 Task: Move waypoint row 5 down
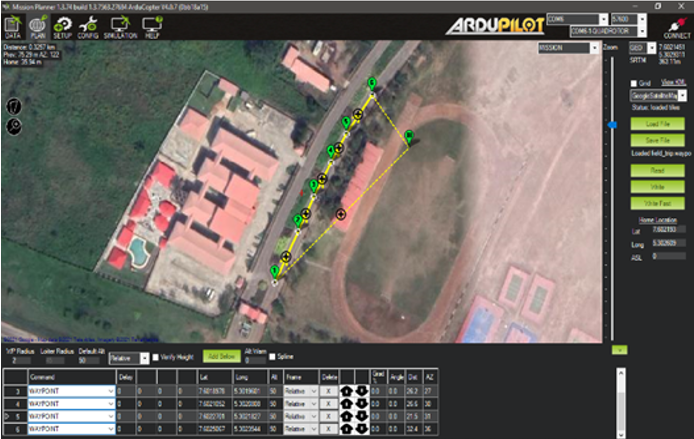point(362,416)
